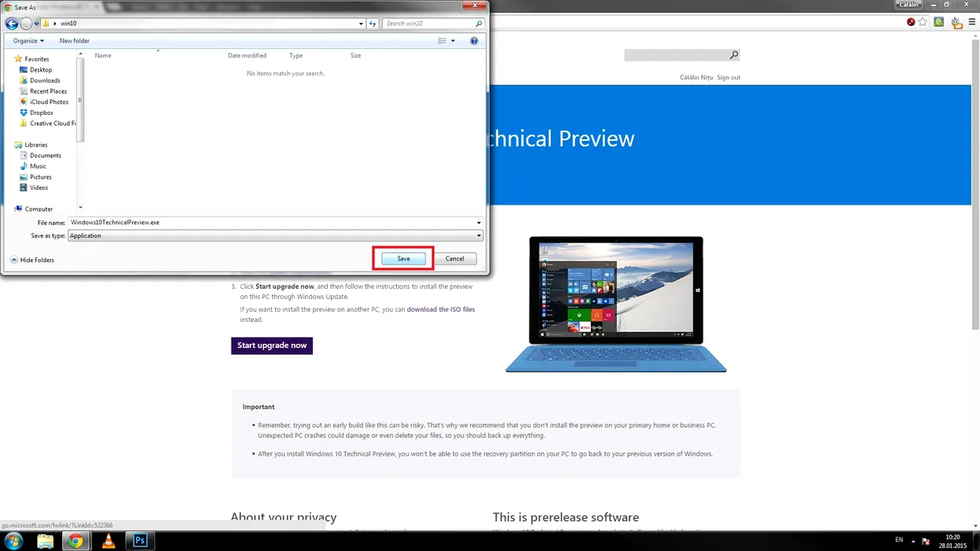This screenshot has width=980, height=551.
Task: Select Libraries in the navigation pane
Action: pos(35,145)
